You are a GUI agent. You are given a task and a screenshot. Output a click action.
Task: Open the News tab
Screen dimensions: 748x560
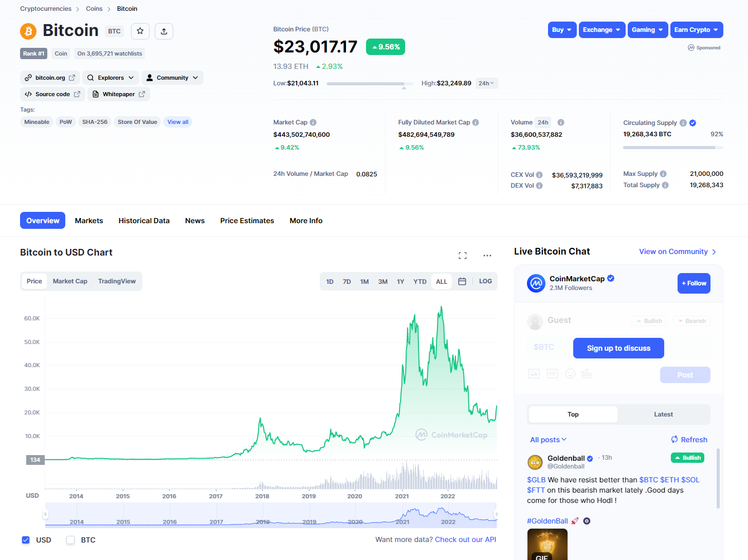click(195, 221)
